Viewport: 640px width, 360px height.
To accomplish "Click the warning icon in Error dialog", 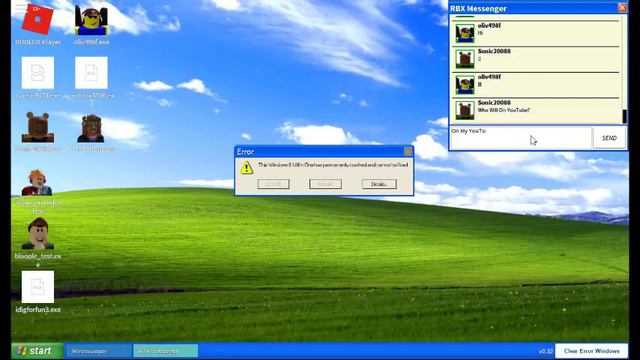I will (x=247, y=167).
